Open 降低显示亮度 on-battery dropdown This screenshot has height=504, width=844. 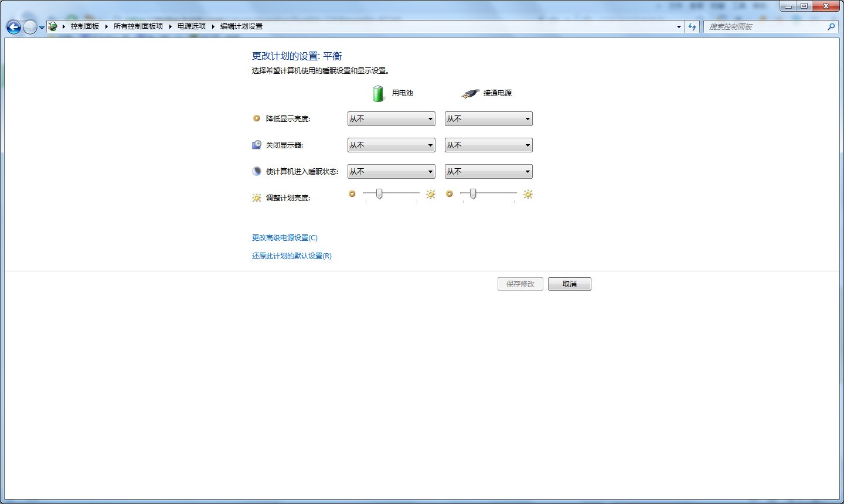tap(392, 119)
